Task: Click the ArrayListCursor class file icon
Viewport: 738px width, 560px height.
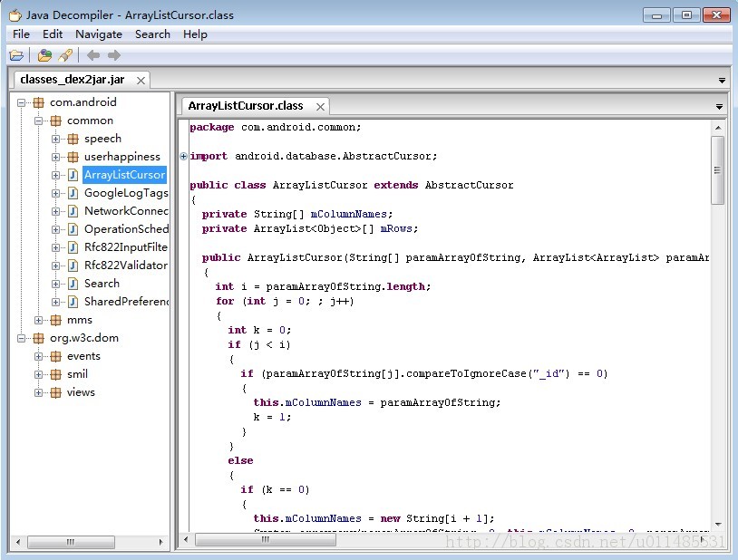Action: click(73, 175)
